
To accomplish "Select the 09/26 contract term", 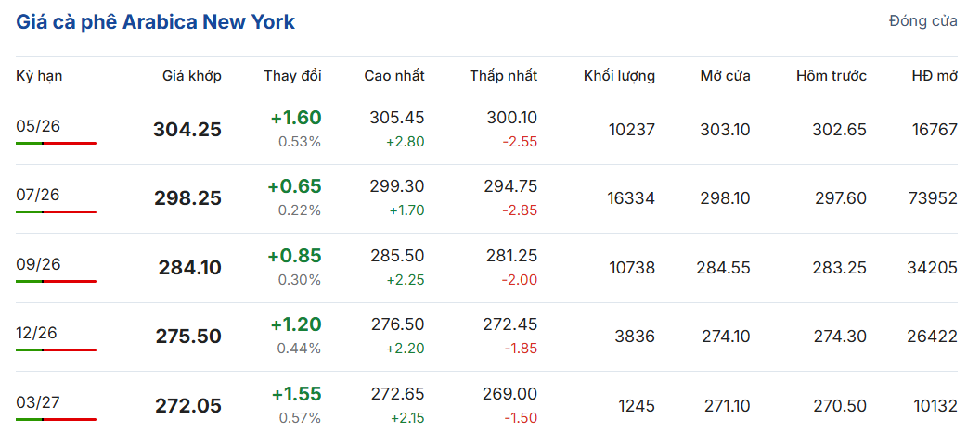I will tap(38, 264).
